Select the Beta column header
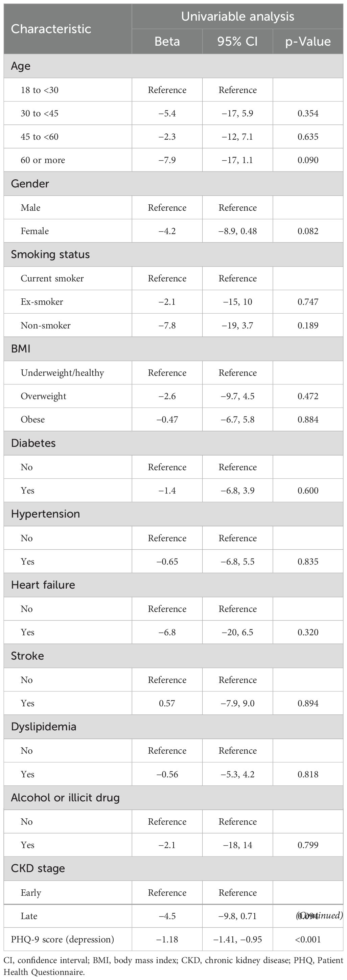 click(x=167, y=42)
